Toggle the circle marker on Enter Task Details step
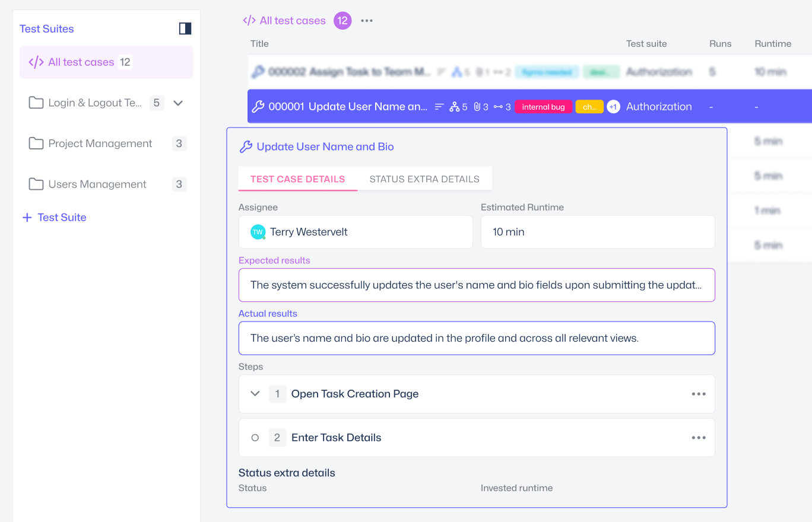This screenshot has height=522, width=812. 255,438
